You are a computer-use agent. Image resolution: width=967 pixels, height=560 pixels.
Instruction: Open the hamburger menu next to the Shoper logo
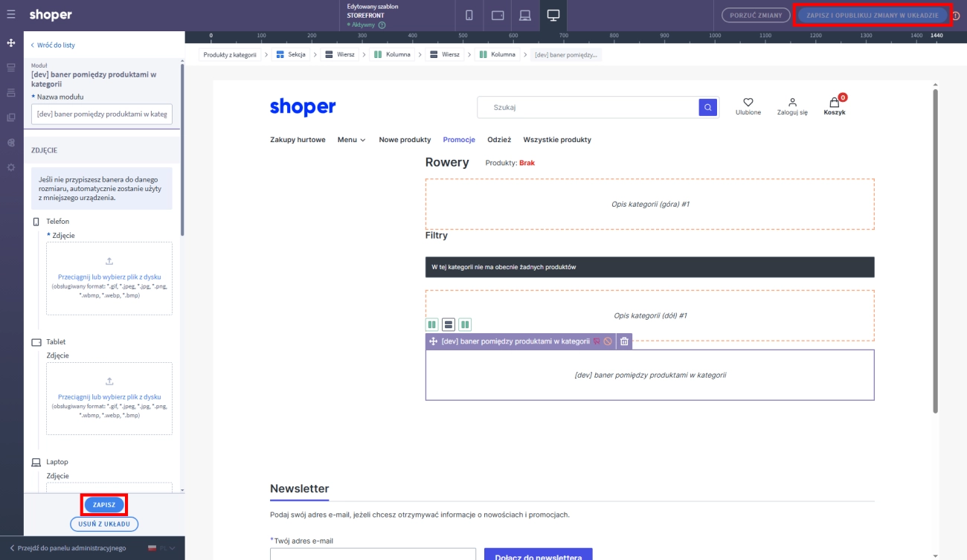10,15
